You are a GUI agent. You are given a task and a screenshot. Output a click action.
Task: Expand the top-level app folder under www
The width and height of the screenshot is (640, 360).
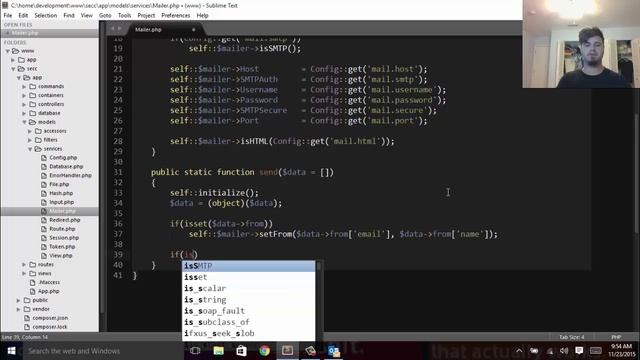13,60
